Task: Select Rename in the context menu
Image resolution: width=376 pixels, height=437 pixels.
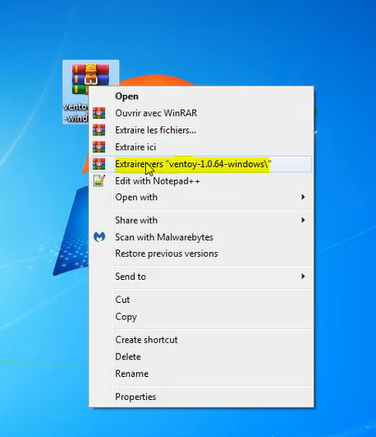Action: click(201, 374)
